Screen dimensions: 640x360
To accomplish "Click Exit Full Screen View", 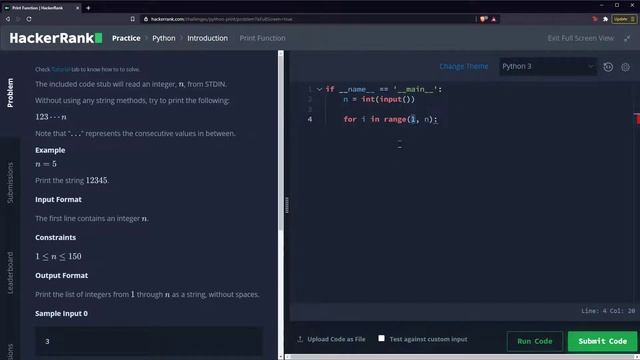I will point(580,38).
